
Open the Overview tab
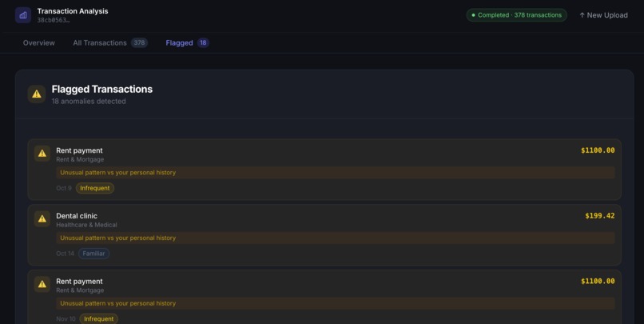(x=39, y=42)
